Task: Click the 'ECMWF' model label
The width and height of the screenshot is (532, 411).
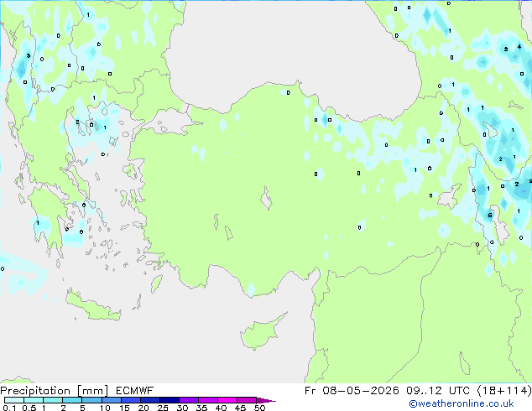Action: point(135,391)
